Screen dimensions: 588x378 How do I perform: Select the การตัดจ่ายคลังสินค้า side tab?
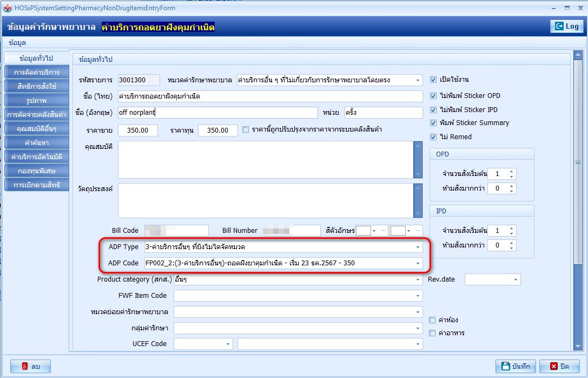click(37, 114)
